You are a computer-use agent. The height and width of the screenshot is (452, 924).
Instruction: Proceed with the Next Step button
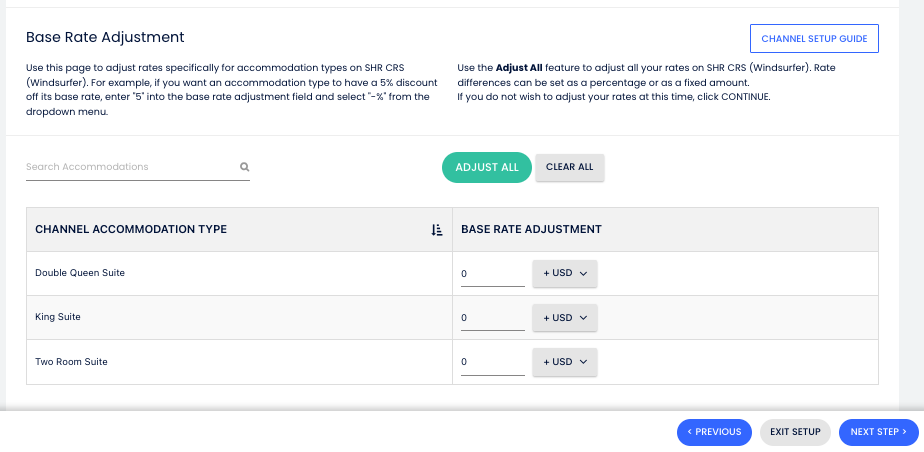(878, 432)
